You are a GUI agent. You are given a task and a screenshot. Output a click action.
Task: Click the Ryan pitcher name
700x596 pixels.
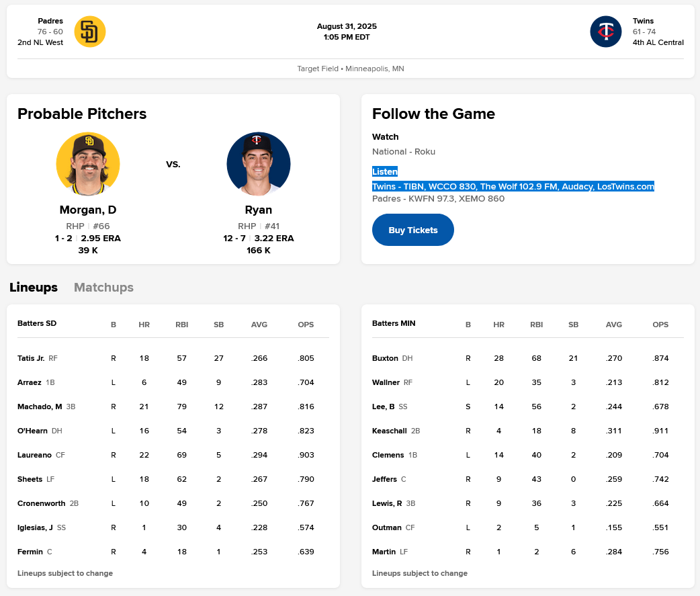click(x=259, y=210)
